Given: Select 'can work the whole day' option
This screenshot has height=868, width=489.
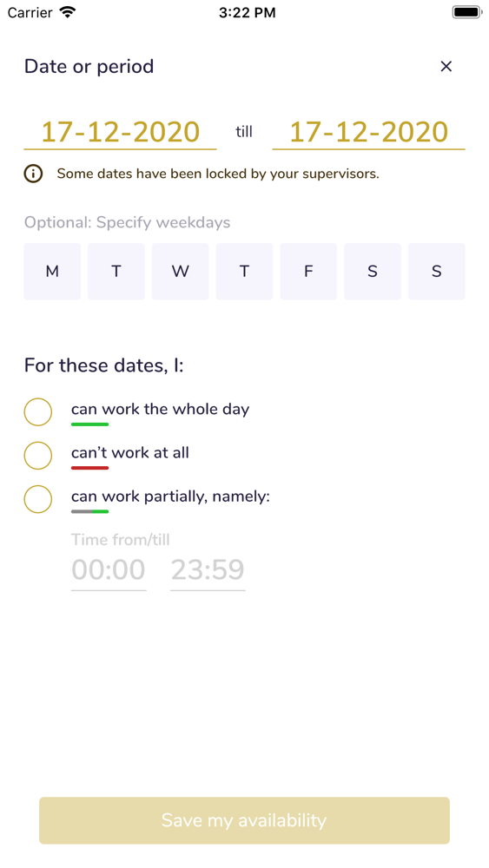Looking at the screenshot, I should [37, 411].
